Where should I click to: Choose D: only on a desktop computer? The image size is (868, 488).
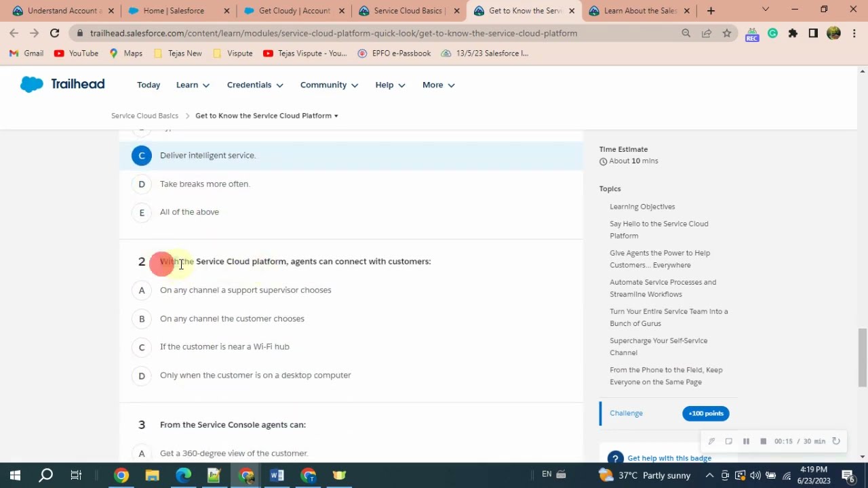[351, 375]
